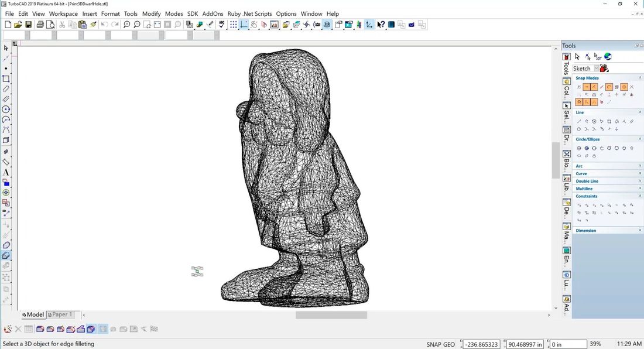Click the Model tab

click(33, 314)
